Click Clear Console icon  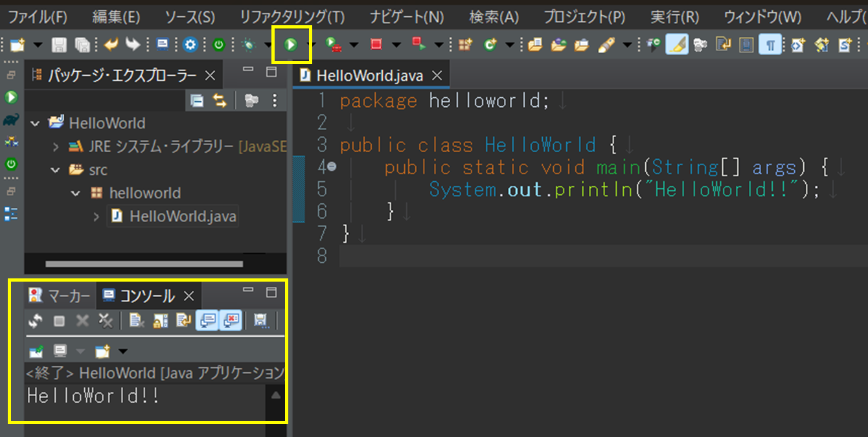137,320
